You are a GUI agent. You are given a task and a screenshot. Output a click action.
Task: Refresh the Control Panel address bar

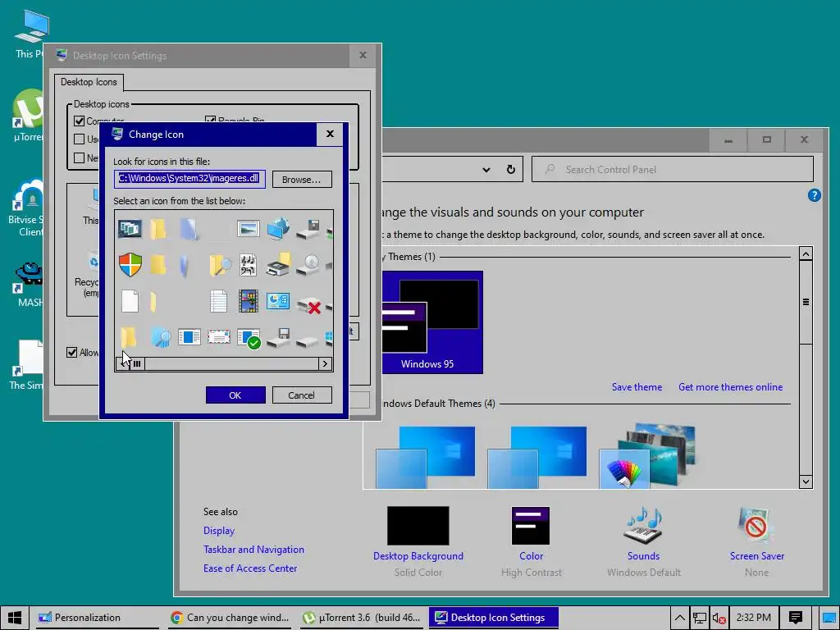point(510,169)
